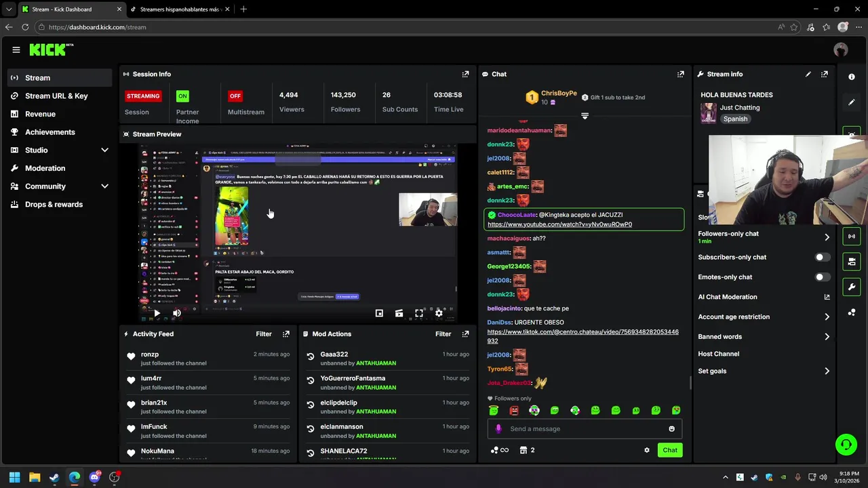This screenshot has height=488, width=868.
Task: Open the Moderation page
Action: point(60,168)
